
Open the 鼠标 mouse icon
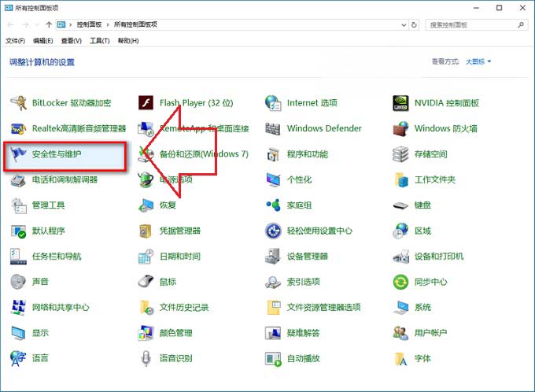[x=146, y=282]
